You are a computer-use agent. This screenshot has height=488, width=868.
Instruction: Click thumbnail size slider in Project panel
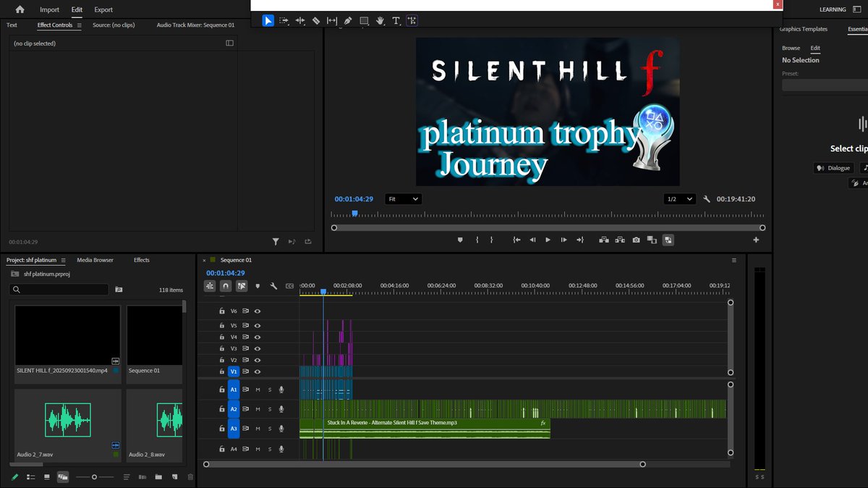click(95, 477)
